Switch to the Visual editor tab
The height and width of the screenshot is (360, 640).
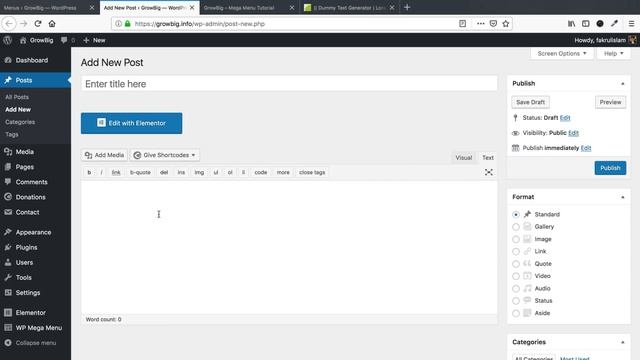pos(464,158)
